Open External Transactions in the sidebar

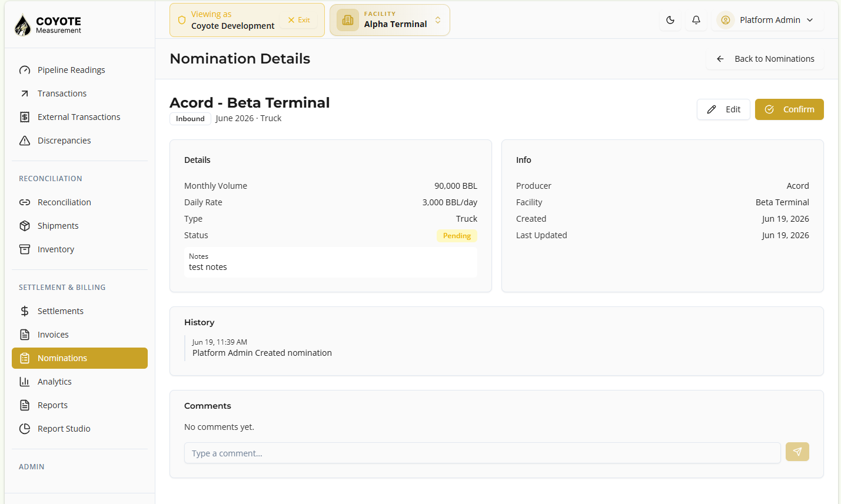click(79, 117)
